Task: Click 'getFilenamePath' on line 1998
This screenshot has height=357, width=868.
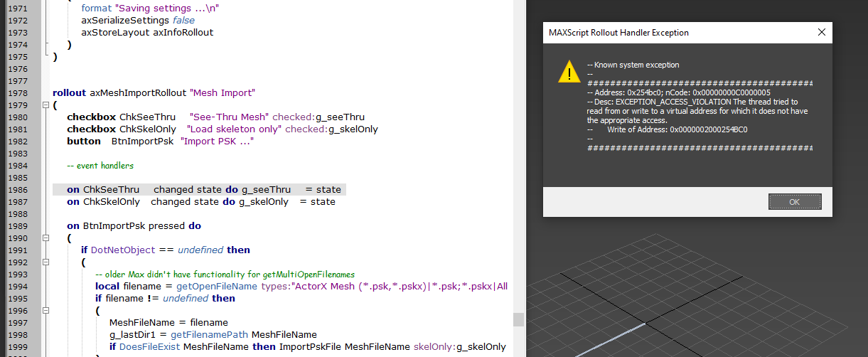Action: click(x=210, y=335)
